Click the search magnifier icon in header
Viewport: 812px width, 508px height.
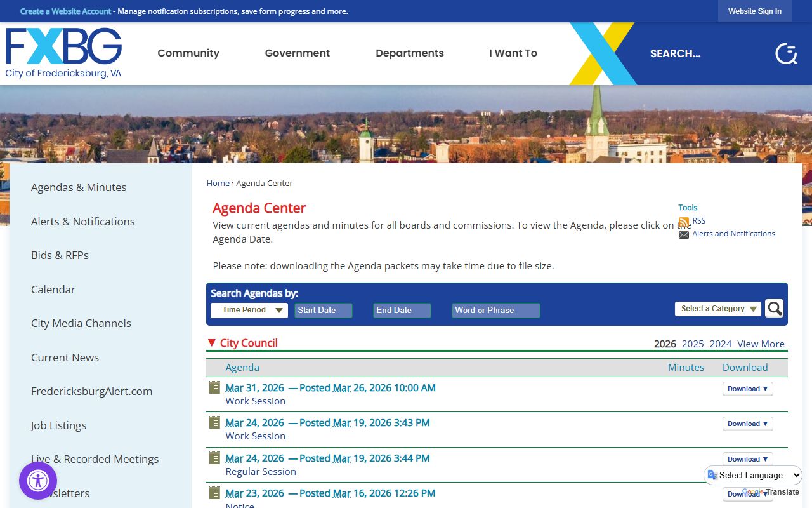coord(786,54)
